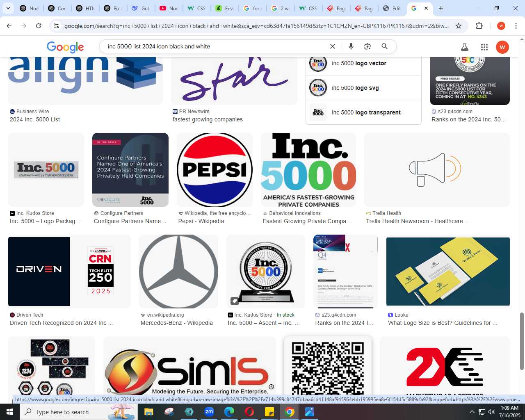Viewport: 525px width, 420px height.
Task: Close the active Google search tab
Action: tap(426, 8)
